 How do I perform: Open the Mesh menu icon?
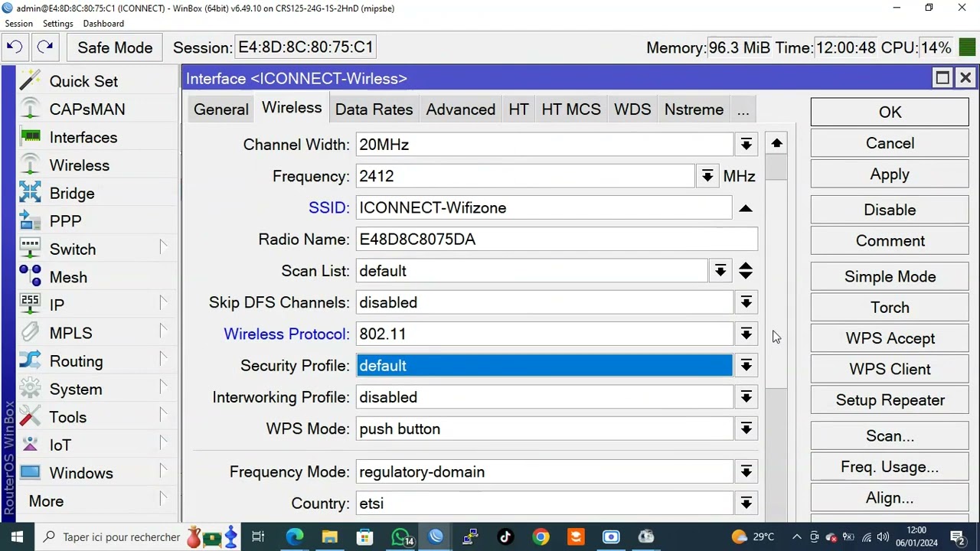tap(30, 277)
